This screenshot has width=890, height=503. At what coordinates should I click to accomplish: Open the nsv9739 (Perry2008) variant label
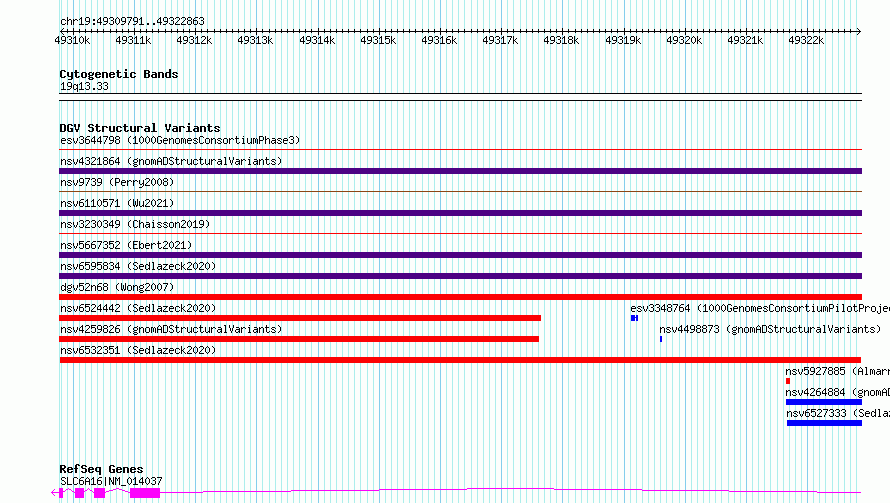117,182
